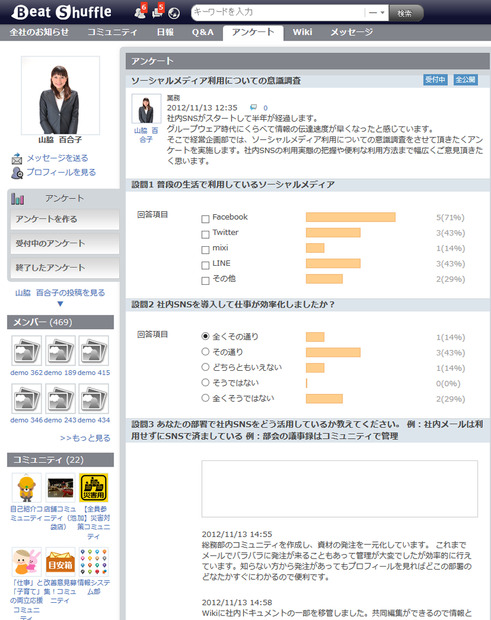Click the 受付中 status badge
The width and height of the screenshot is (491, 620).
435,80
